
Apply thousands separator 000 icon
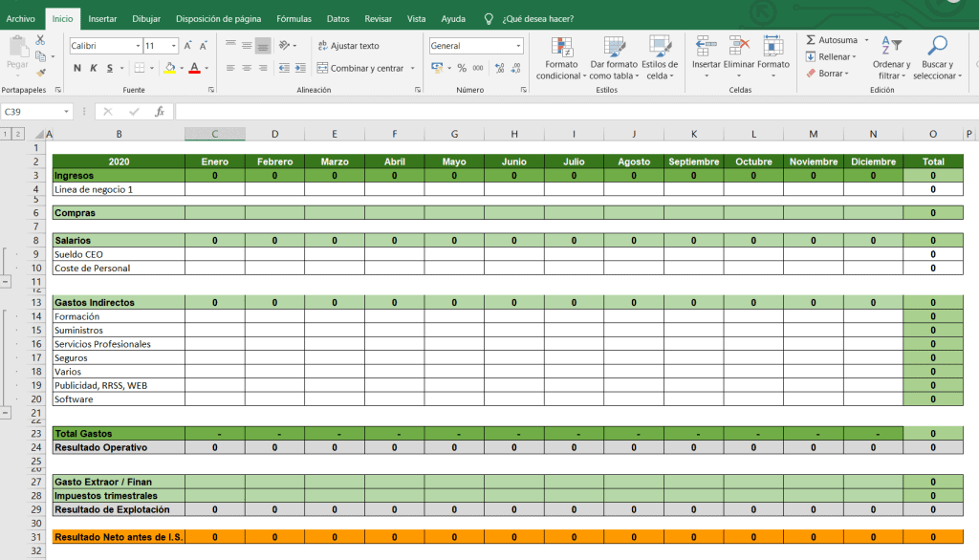pos(478,68)
